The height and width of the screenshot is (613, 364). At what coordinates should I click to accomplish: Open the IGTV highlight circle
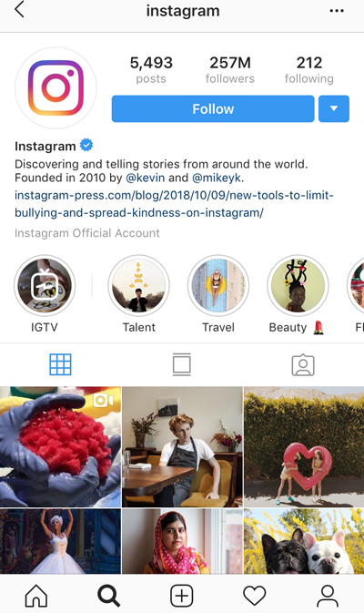tap(45, 285)
